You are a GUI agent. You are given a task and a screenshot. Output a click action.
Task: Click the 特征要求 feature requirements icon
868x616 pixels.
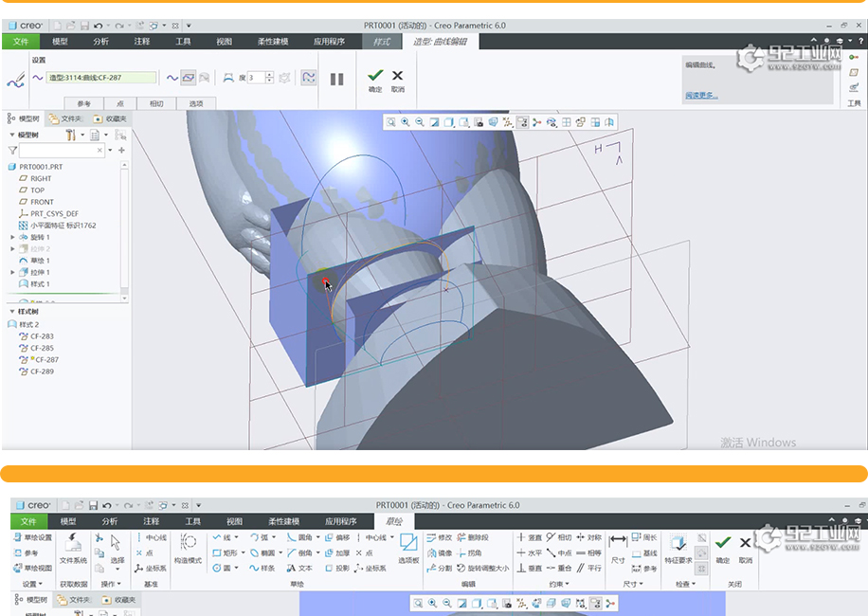tap(678, 549)
